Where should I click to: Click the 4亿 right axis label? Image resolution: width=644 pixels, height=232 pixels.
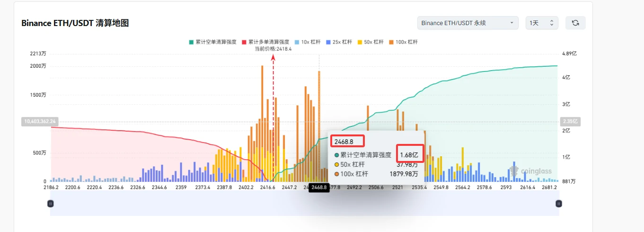click(567, 77)
